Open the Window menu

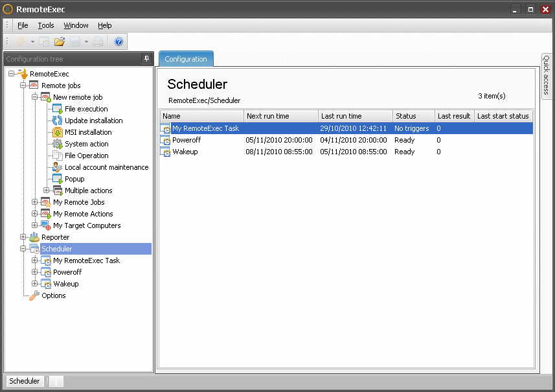tap(76, 25)
